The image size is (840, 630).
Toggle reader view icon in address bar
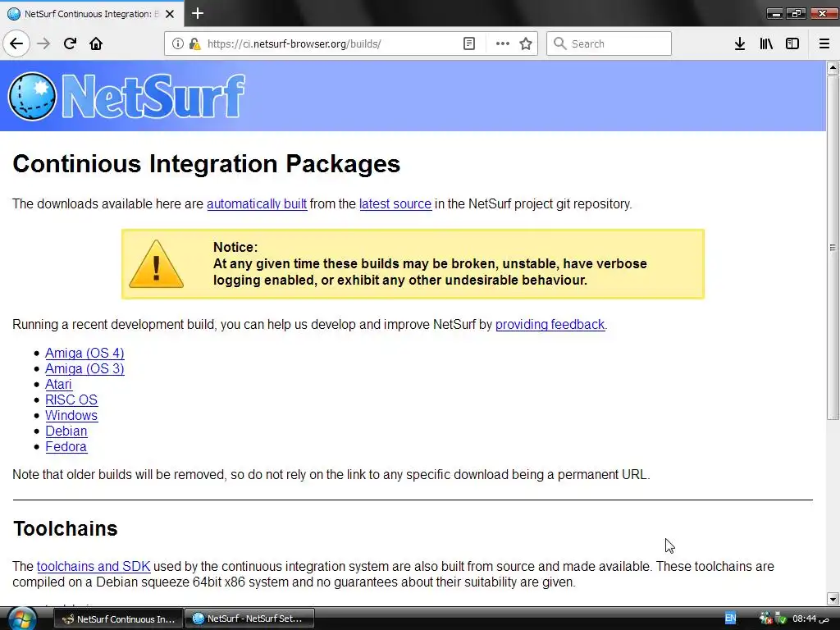[468, 43]
